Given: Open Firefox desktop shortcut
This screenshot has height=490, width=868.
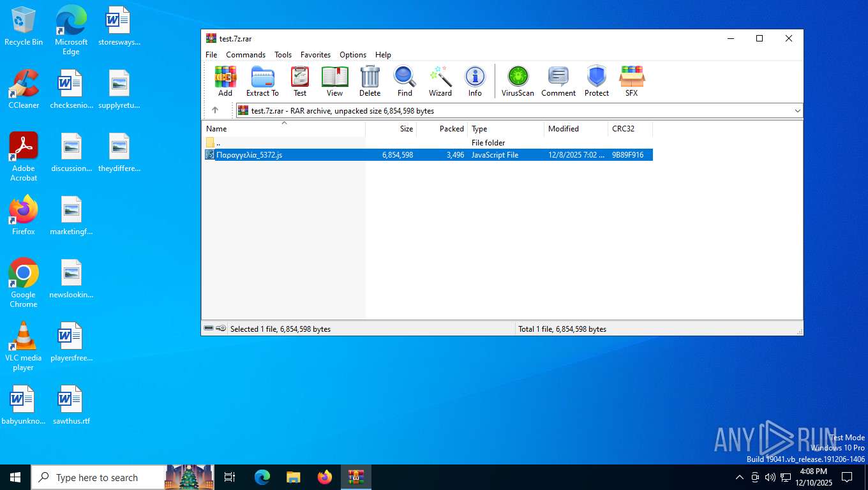Looking at the screenshot, I should point(24,216).
